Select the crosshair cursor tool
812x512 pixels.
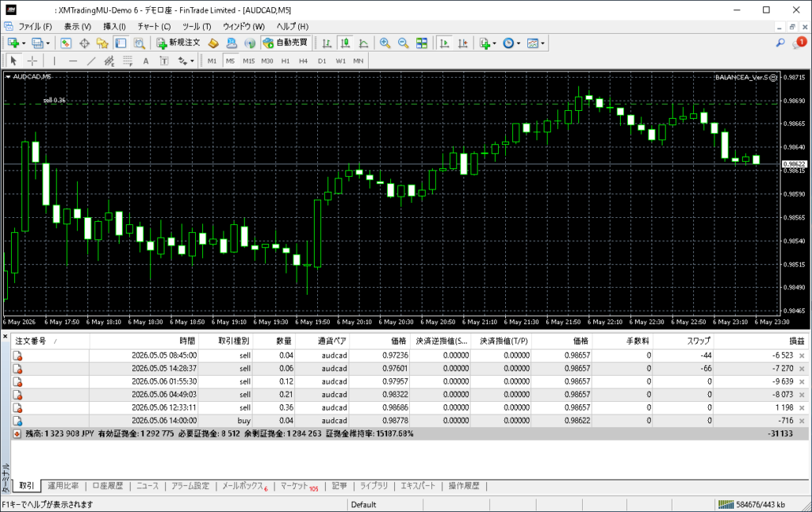click(32, 60)
